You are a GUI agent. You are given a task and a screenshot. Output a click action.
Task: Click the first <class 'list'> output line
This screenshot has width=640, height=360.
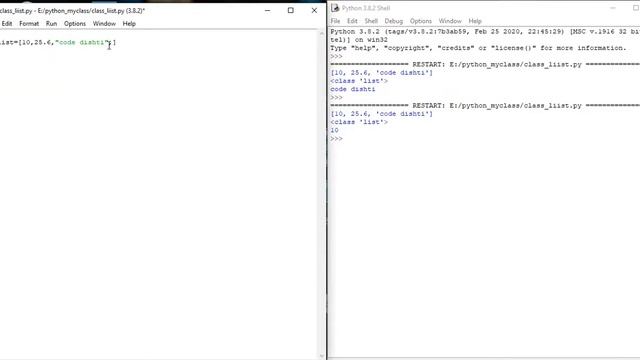(x=359, y=81)
